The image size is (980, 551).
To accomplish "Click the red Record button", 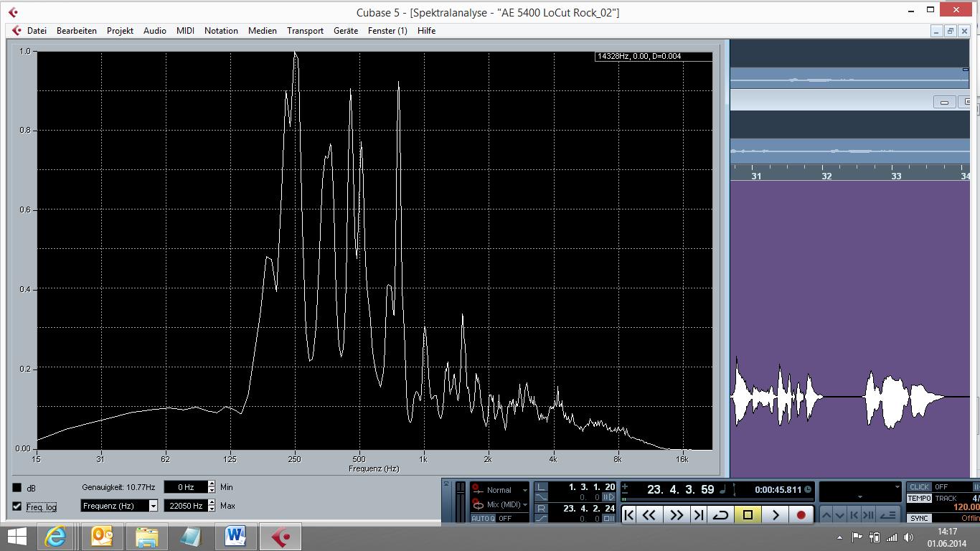I will tap(801, 514).
